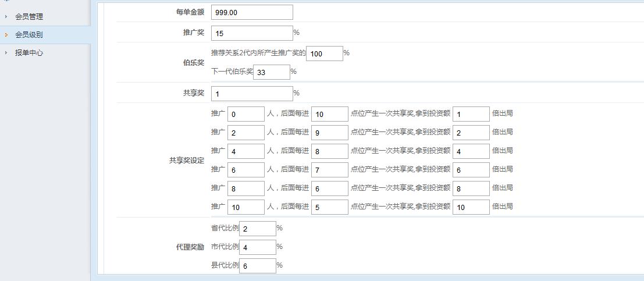Click the 拿到投资额 field containing 4
This screenshot has height=281, width=644.
[x=471, y=151]
